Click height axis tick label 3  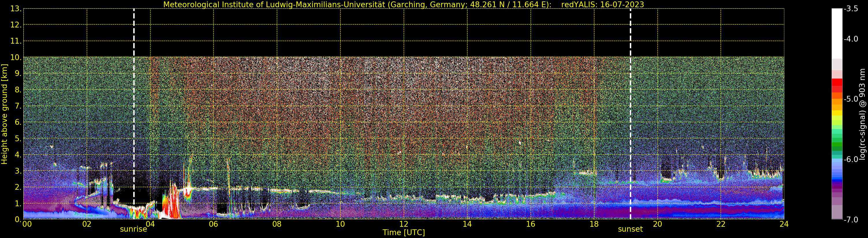18,171
